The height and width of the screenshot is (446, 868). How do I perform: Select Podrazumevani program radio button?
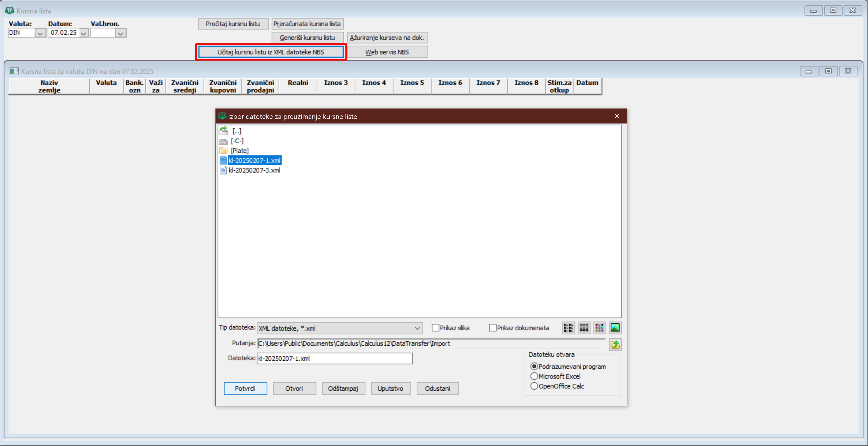point(534,367)
